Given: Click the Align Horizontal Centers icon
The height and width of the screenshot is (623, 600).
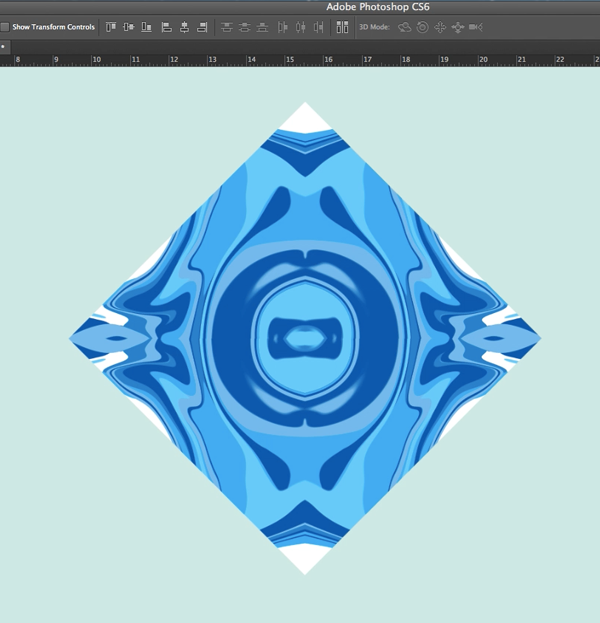Looking at the screenshot, I should tap(185, 27).
